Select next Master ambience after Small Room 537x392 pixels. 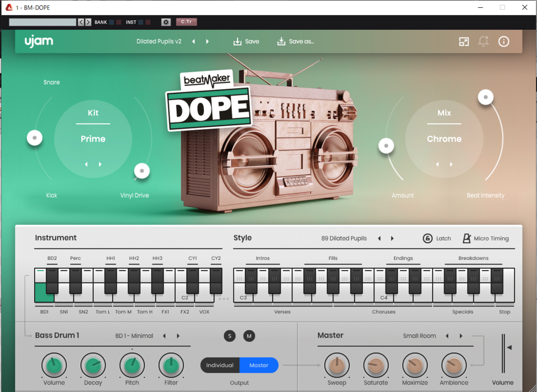click(x=460, y=336)
